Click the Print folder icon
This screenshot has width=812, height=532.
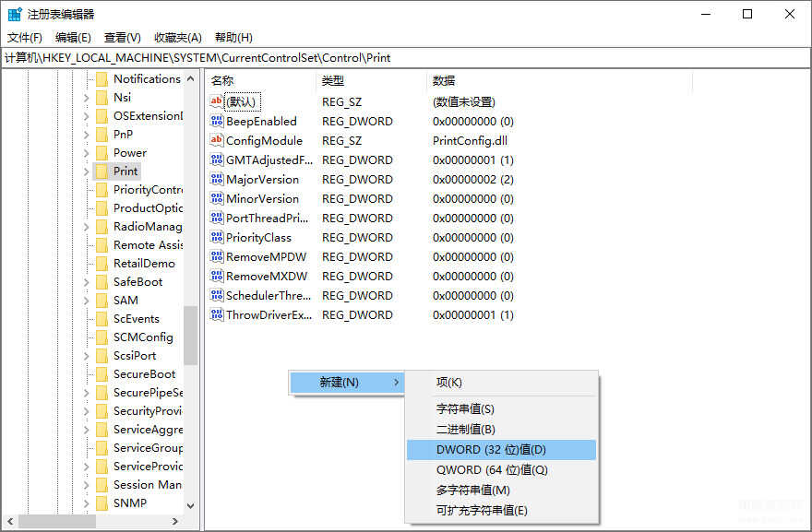click(102, 171)
